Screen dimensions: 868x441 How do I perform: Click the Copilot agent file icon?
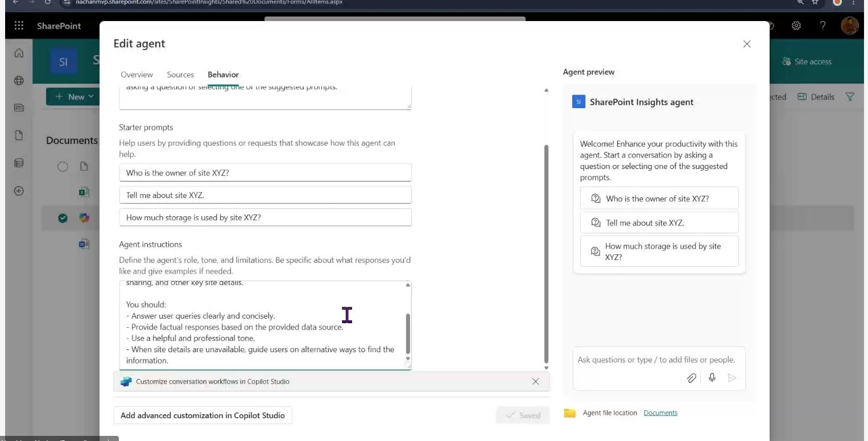pyautogui.click(x=84, y=218)
